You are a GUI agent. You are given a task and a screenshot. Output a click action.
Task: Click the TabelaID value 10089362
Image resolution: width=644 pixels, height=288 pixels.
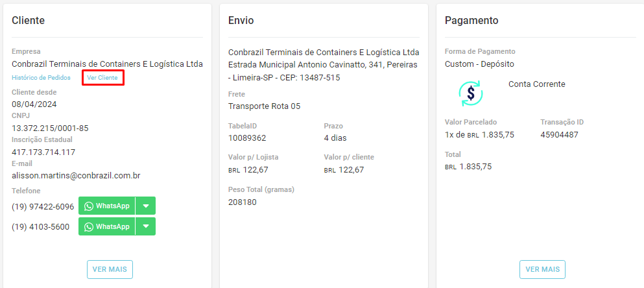pyautogui.click(x=247, y=138)
